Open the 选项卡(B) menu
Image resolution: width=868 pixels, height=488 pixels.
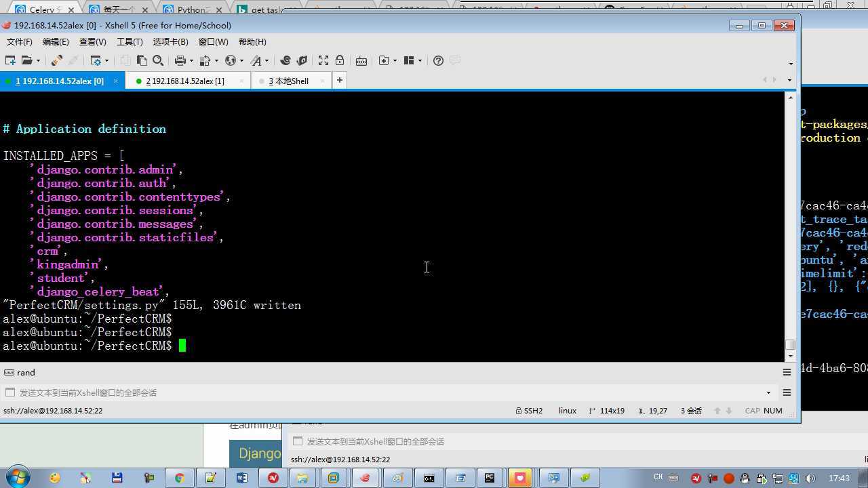pyautogui.click(x=170, y=42)
